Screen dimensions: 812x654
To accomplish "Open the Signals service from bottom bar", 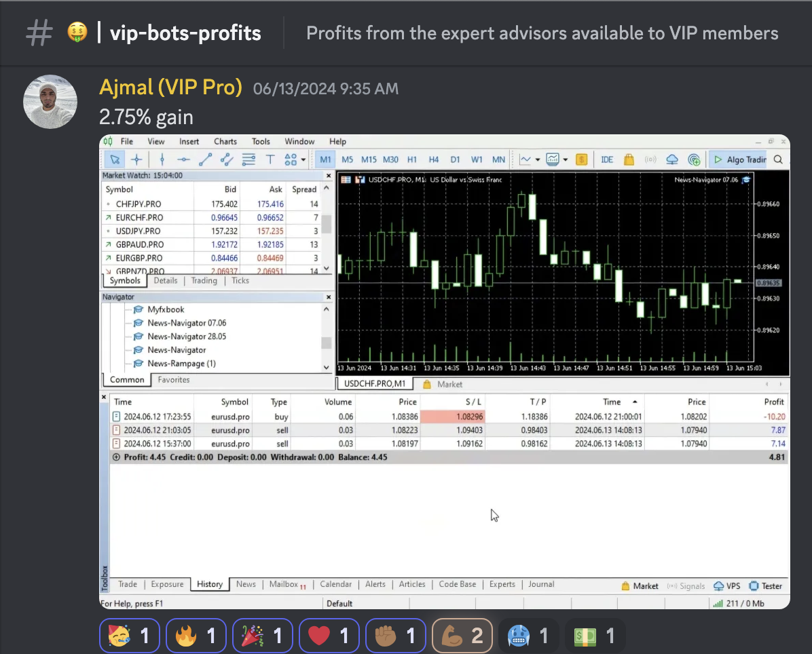I will click(686, 585).
